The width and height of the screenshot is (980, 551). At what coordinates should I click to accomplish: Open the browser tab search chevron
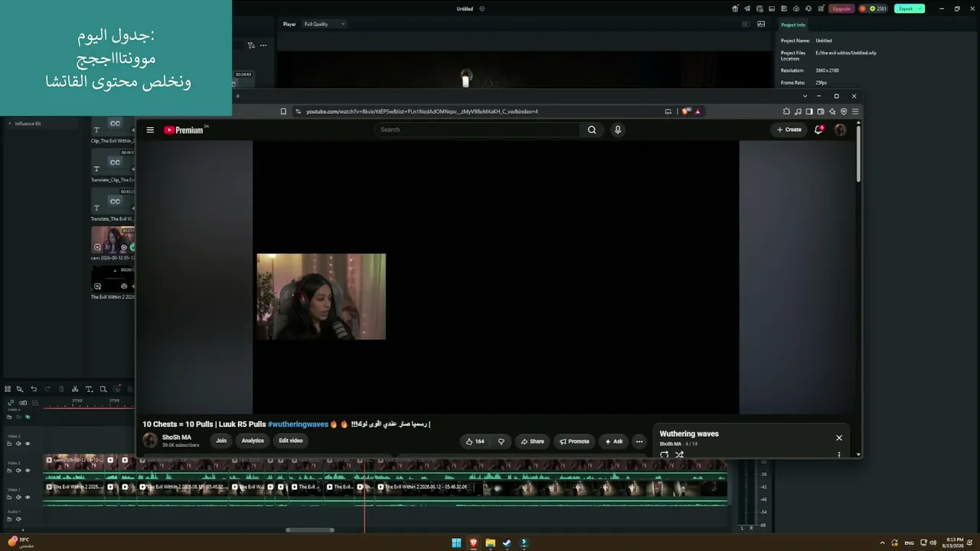tap(805, 96)
